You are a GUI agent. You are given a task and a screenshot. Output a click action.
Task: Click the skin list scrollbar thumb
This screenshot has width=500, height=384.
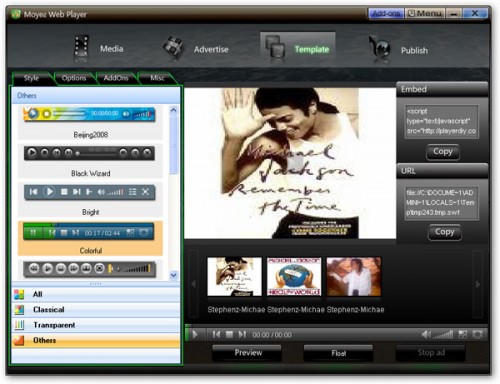point(173,144)
